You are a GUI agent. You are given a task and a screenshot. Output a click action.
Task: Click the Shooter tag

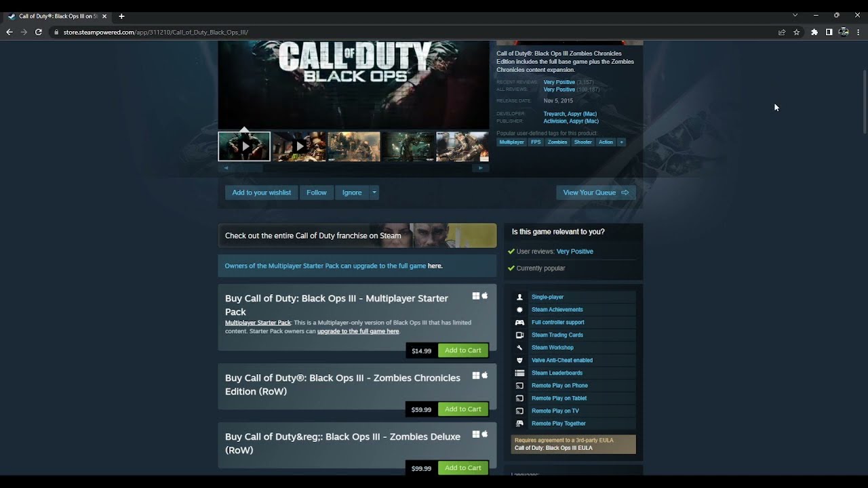click(x=583, y=142)
